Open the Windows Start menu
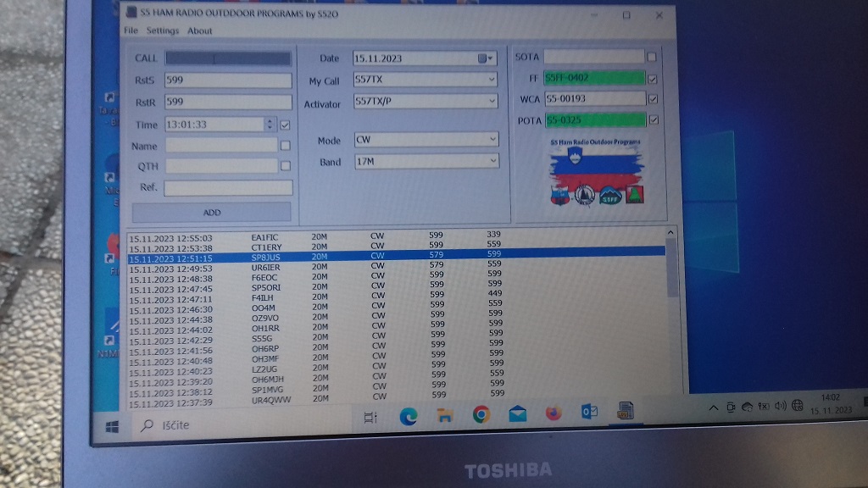 [112, 426]
